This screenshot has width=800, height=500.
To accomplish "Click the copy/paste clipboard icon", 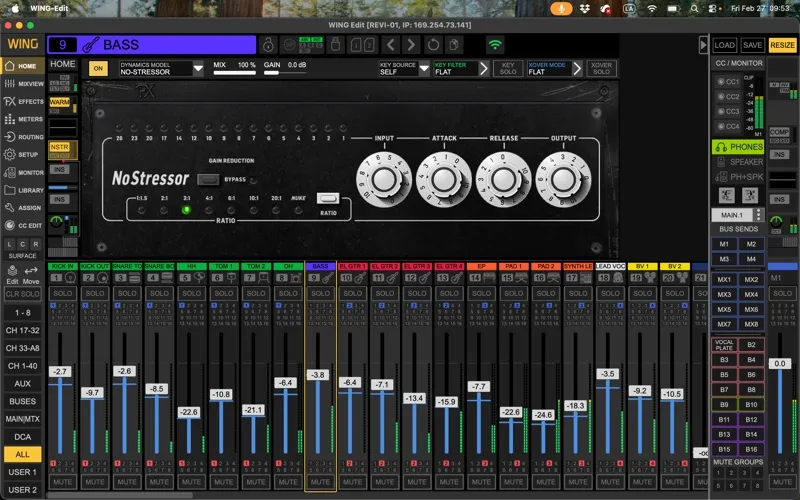I will coord(454,45).
